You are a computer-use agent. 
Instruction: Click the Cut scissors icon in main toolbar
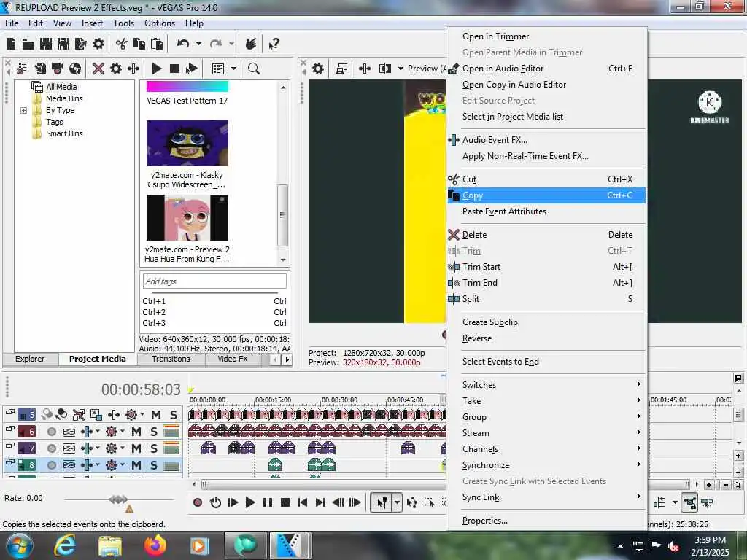(122, 44)
